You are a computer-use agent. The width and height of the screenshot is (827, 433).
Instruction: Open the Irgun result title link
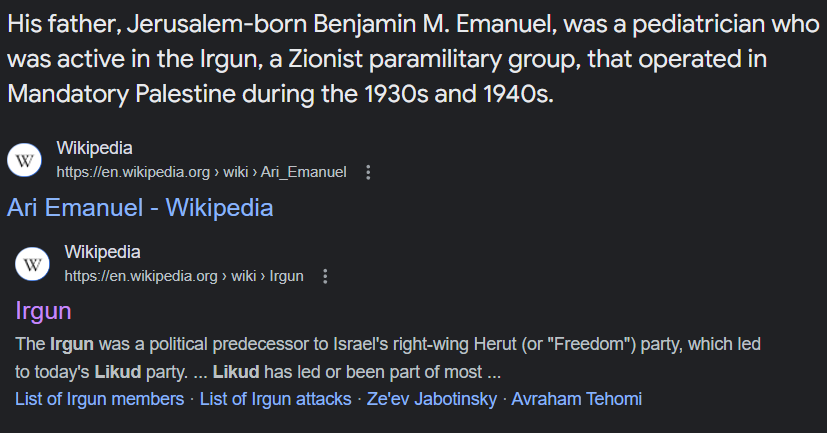(x=43, y=311)
